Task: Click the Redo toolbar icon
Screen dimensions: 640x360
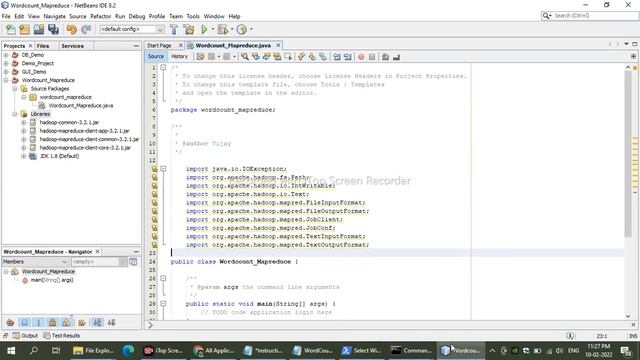Action: click(86, 29)
